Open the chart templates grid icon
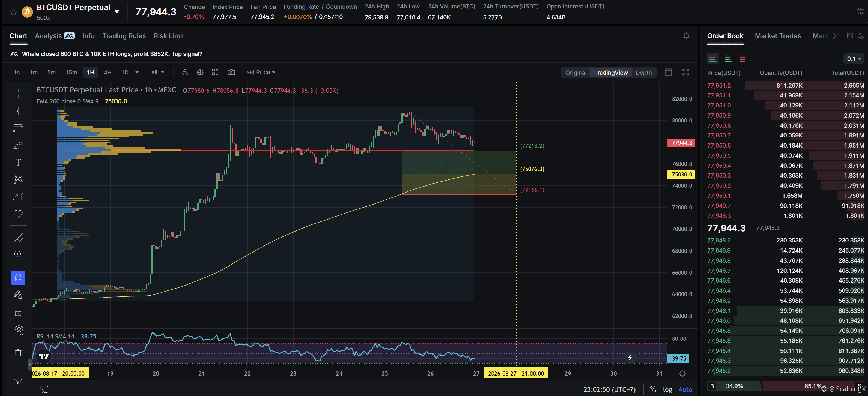Image resolution: width=868 pixels, height=396 pixels. pyautogui.click(x=215, y=72)
